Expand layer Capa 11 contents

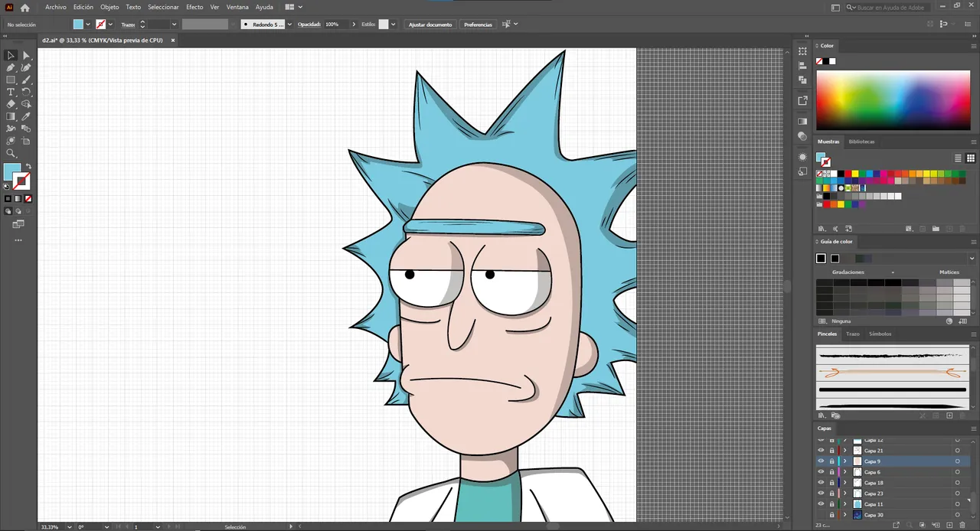[x=845, y=504]
